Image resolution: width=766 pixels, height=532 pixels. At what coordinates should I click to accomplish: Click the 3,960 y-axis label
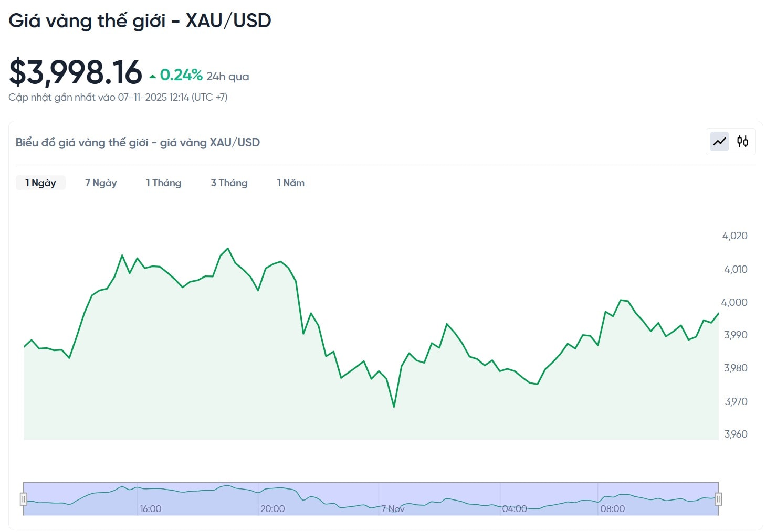(736, 434)
